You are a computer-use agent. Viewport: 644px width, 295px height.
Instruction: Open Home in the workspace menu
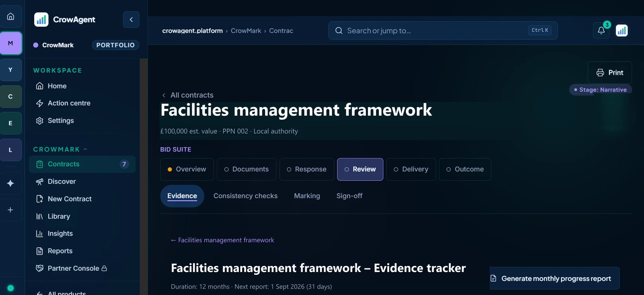click(x=82, y=86)
